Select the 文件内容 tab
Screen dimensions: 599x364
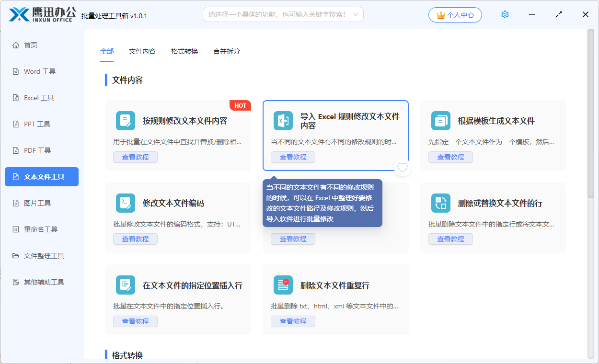point(142,51)
